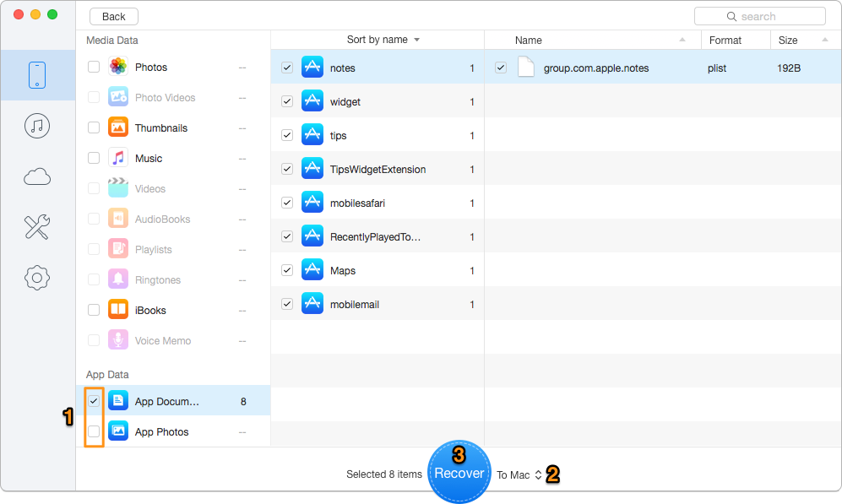Sort by the Size column header
This screenshot has width=842, height=504.
point(806,41)
